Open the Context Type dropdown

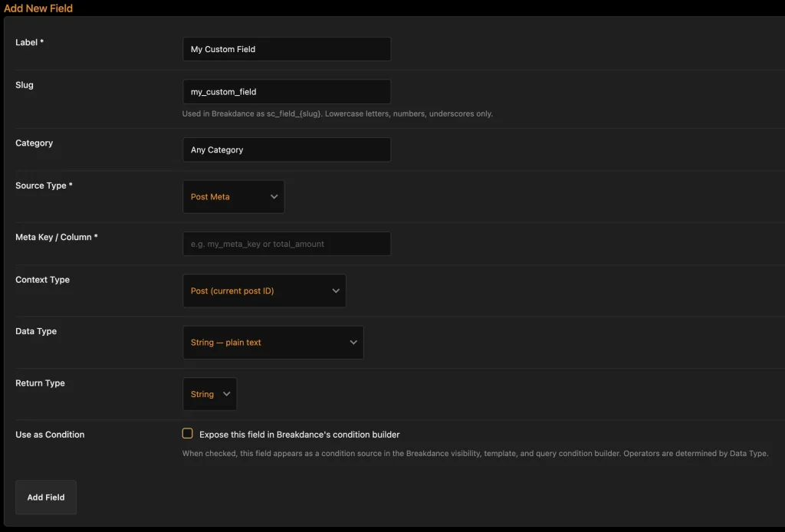click(264, 291)
